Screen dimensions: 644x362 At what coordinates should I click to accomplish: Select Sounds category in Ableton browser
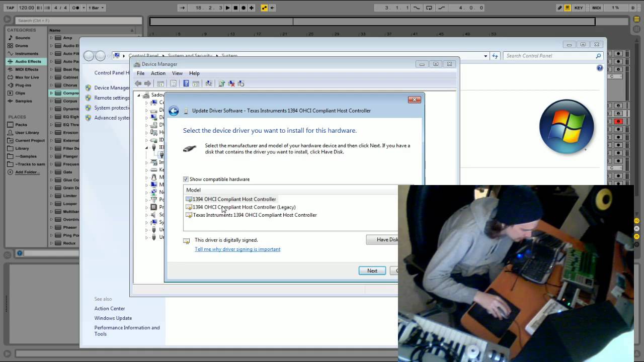23,38
